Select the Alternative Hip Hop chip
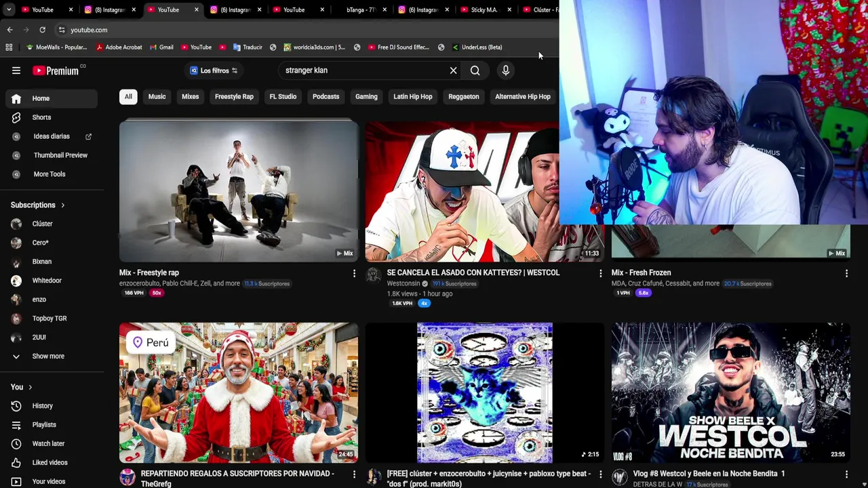 (x=523, y=96)
